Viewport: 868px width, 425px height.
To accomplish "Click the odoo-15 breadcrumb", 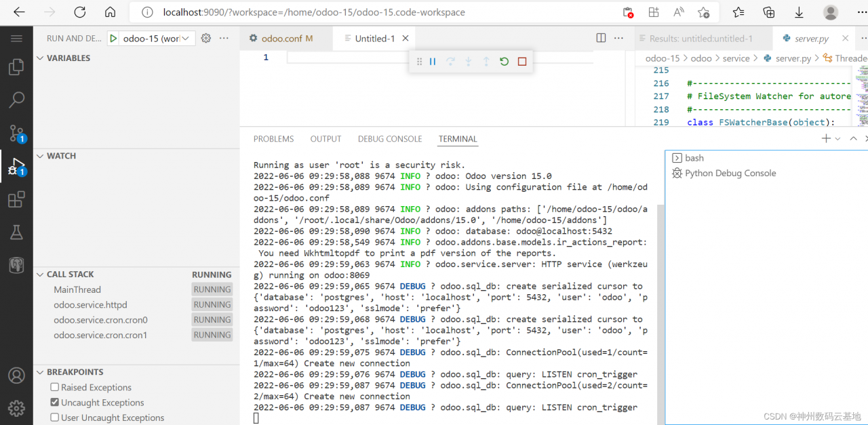I will [662, 58].
